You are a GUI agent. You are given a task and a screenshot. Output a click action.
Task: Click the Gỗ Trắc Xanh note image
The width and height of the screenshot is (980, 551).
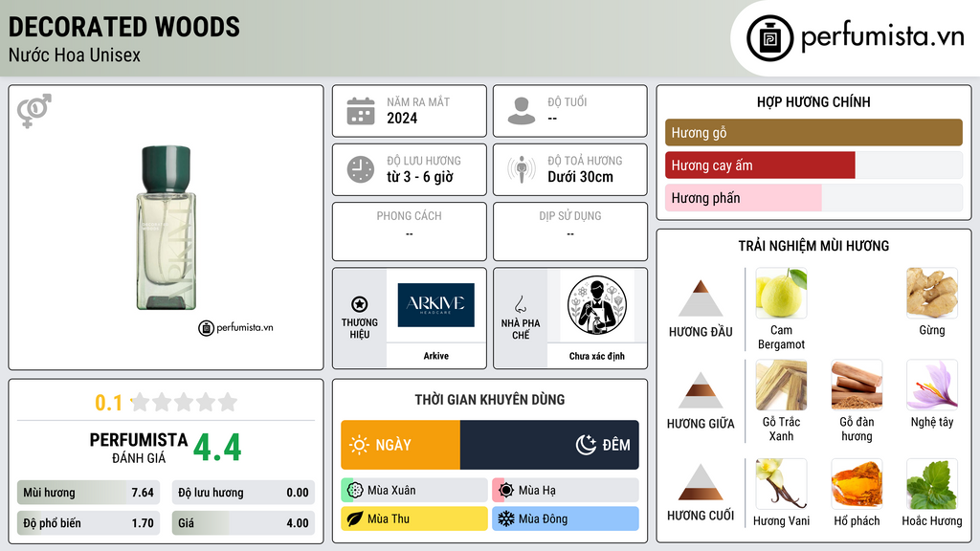click(781, 385)
